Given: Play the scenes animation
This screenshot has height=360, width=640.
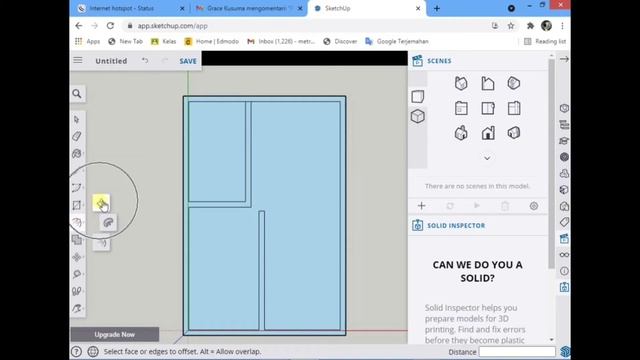Looking at the screenshot, I should [477, 206].
